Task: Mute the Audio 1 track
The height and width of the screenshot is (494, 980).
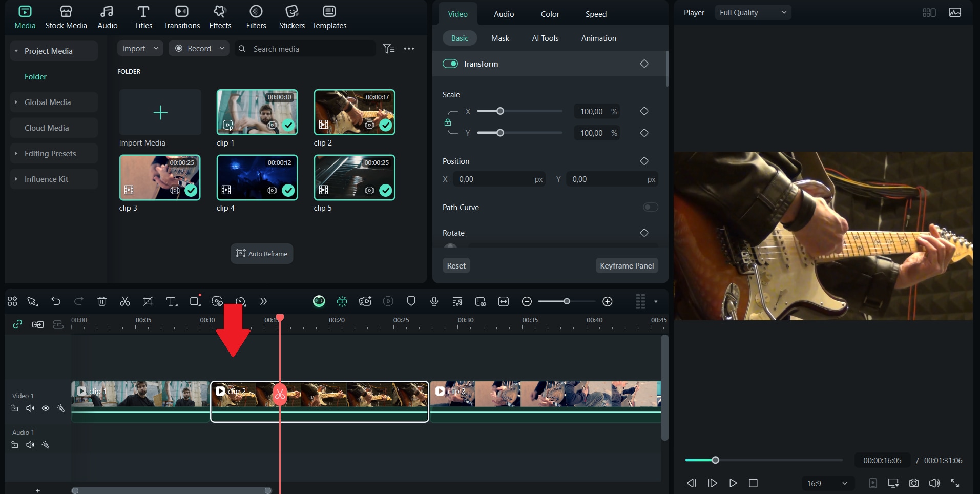Action: [x=30, y=445]
